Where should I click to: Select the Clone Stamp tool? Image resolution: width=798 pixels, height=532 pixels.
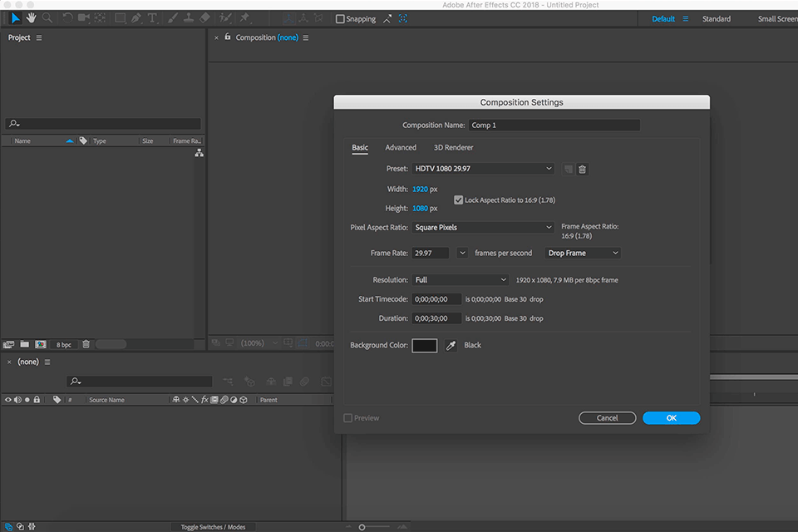pyautogui.click(x=189, y=18)
